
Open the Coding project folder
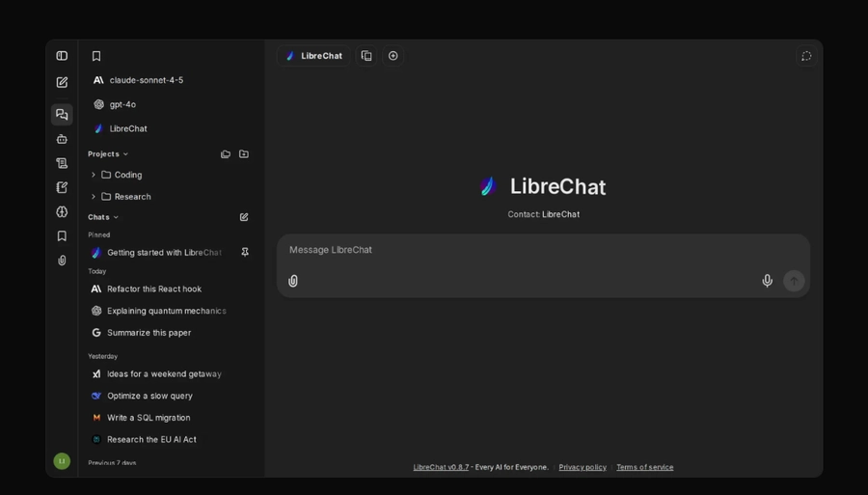(128, 175)
